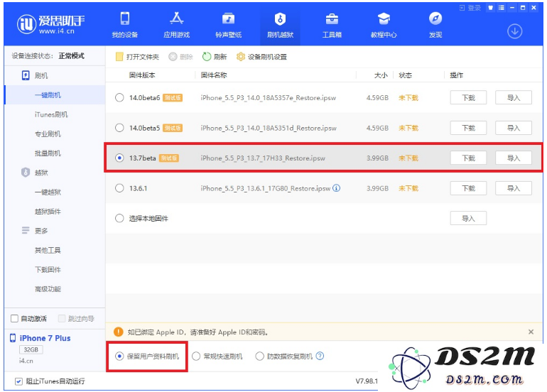
Task: Click iPhone_5.5_P3_13.7_17H33_Restore.ipsw file name
Action: click(263, 158)
